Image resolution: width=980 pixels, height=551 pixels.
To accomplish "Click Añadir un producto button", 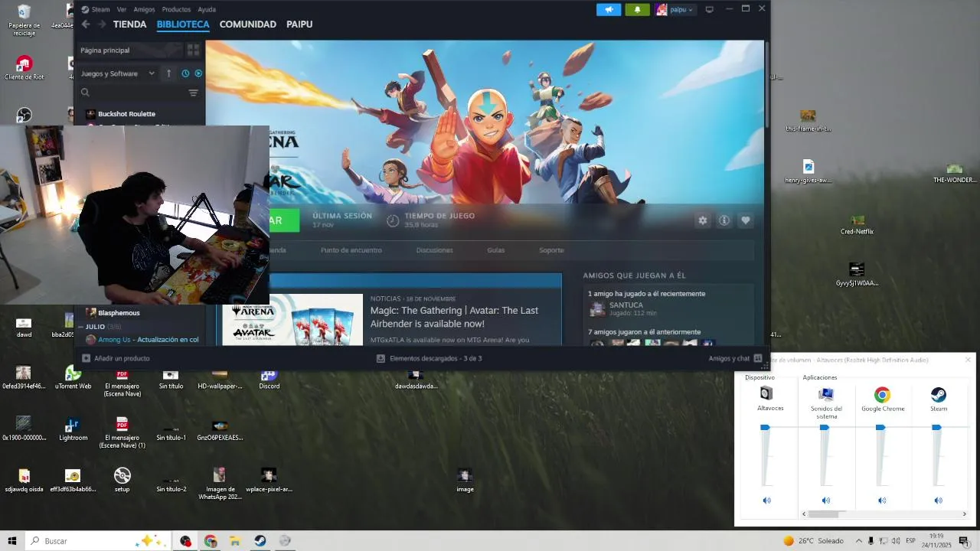I will coord(116,358).
